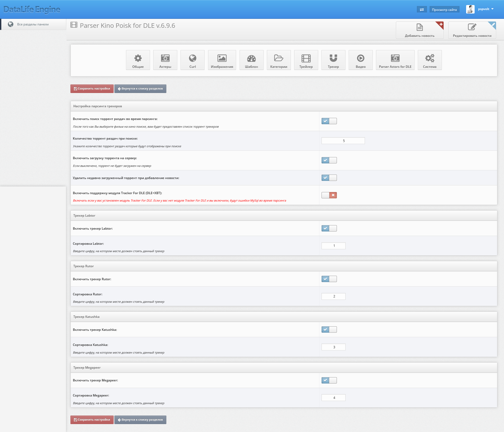504x432 pixels.
Task: Click the red Tracker For DLE warning text
Action: [x=179, y=201]
